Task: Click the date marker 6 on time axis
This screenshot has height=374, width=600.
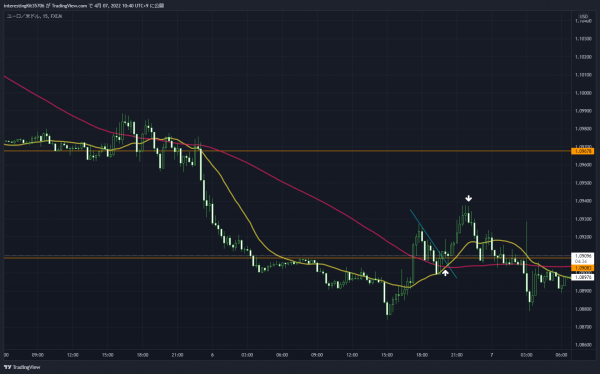Action: 212,355
